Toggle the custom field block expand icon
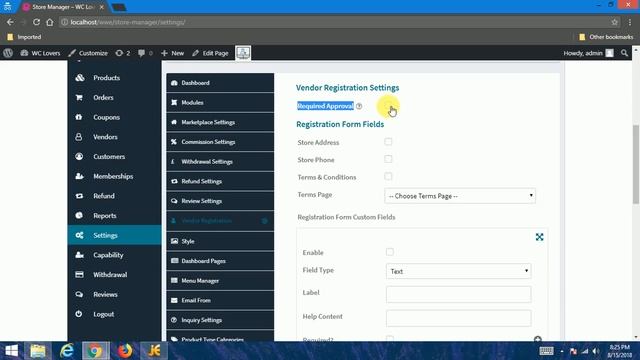The height and width of the screenshot is (360, 640). (x=539, y=237)
